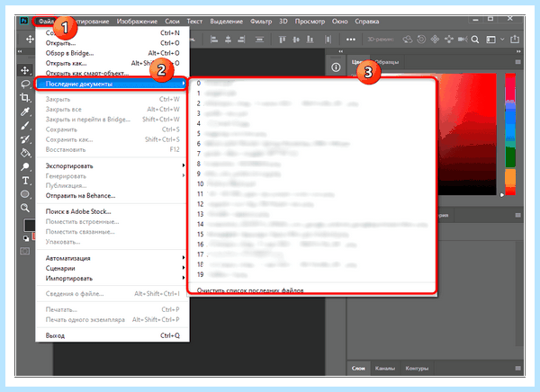Screen dimensions: 540x392
Task: Click the 3D camera video icon in the options bar
Action: (462, 40)
